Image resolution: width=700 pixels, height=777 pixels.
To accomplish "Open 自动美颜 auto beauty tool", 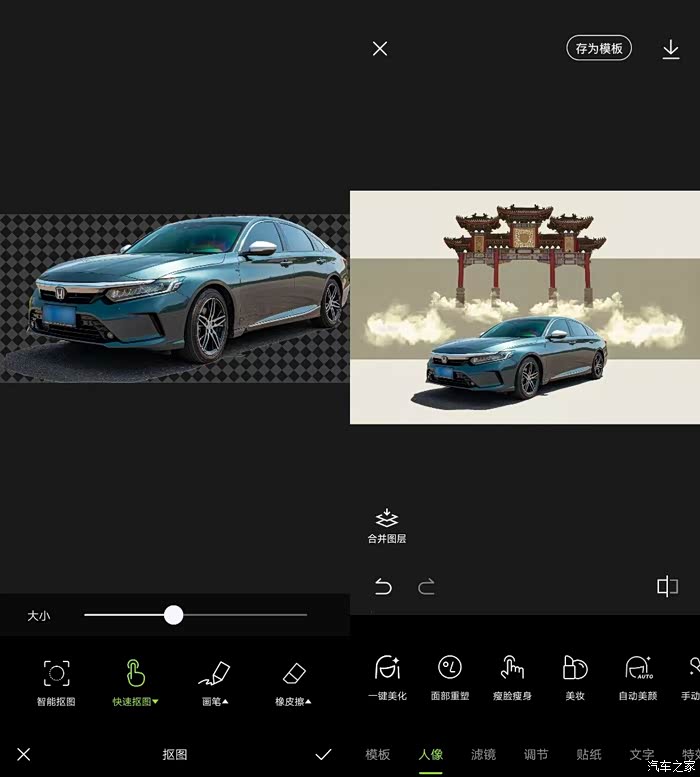I will pos(638,677).
